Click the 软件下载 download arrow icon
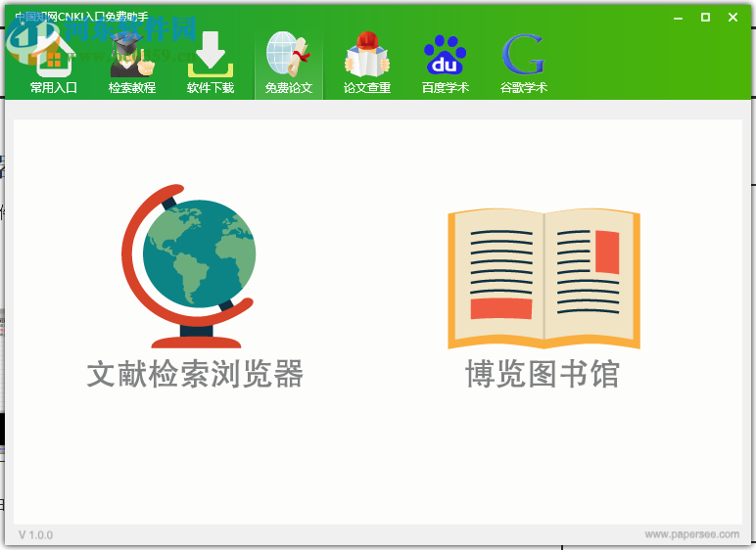Screen dimensions: 756x550 coord(211,54)
